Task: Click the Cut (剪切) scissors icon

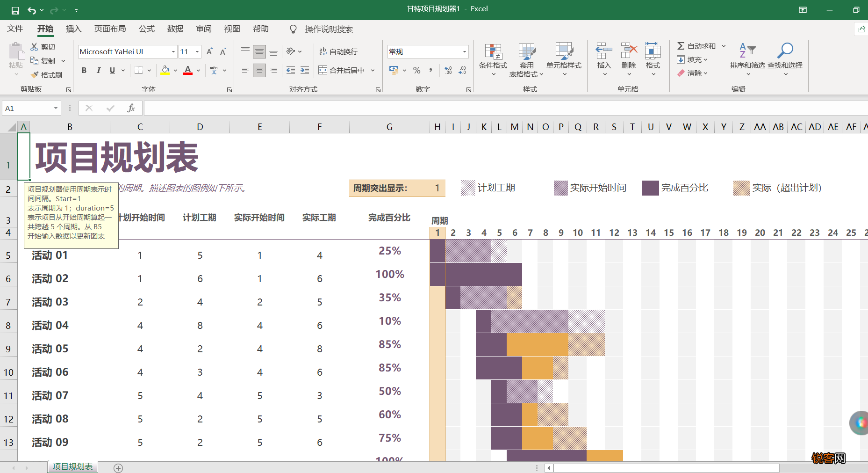Action: pos(34,47)
